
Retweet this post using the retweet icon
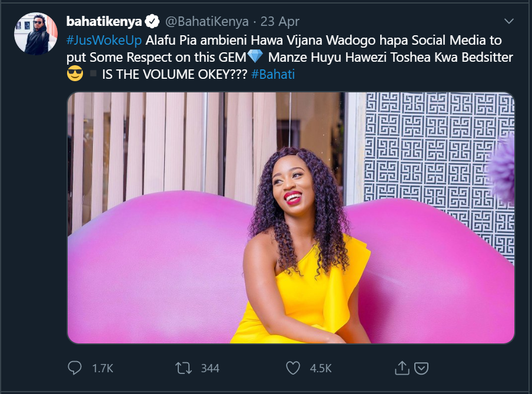click(x=184, y=368)
